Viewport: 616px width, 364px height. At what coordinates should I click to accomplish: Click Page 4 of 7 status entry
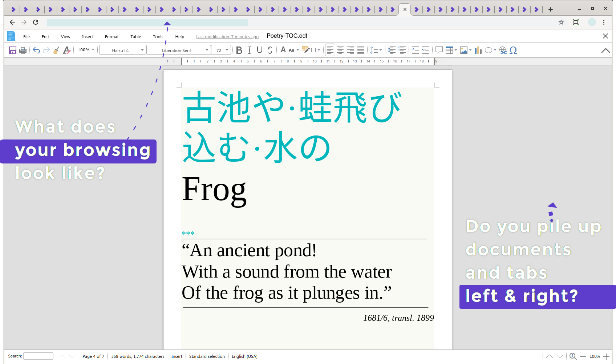[x=93, y=356]
